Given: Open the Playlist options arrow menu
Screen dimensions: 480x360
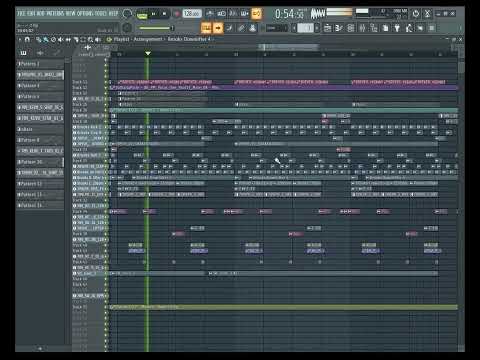Looking at the screenshot, I should tap(20, 39).
